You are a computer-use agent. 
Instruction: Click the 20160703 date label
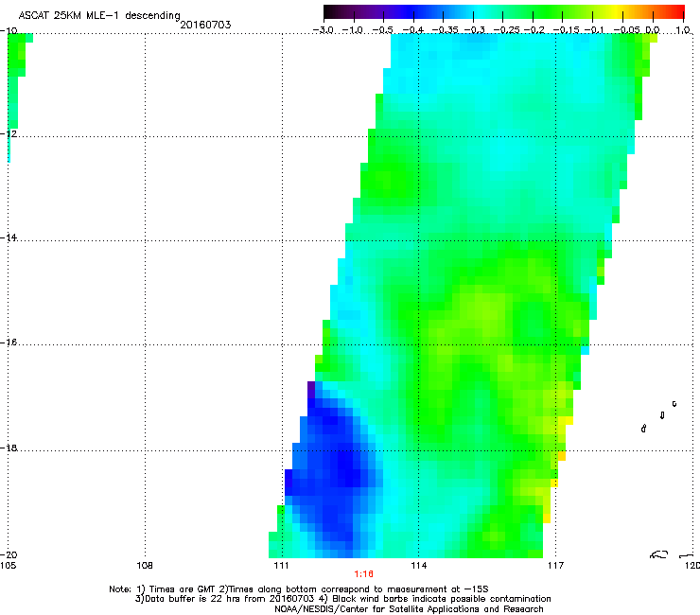click(205, 25)
